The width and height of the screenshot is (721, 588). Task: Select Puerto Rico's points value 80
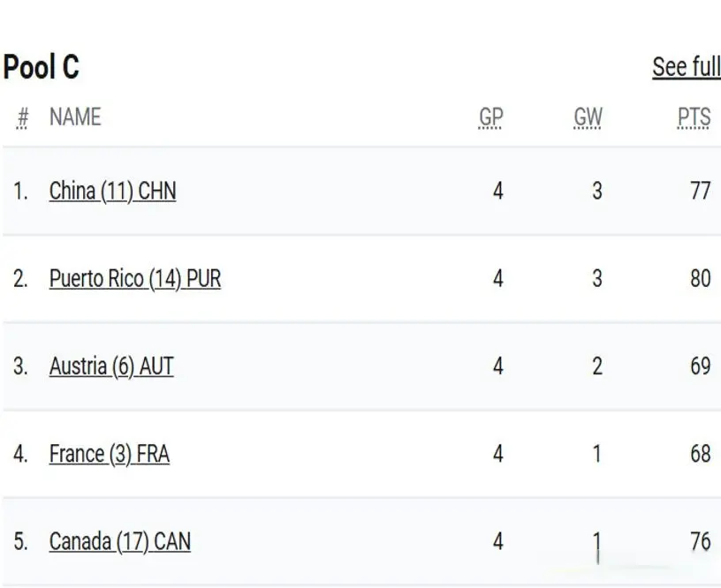coord(701,278)
